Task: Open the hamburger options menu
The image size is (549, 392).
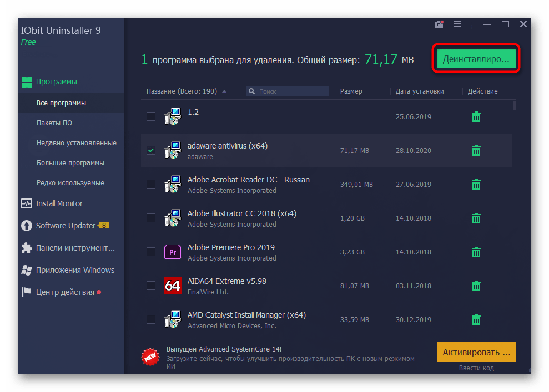Action: (x=457, y=24)
